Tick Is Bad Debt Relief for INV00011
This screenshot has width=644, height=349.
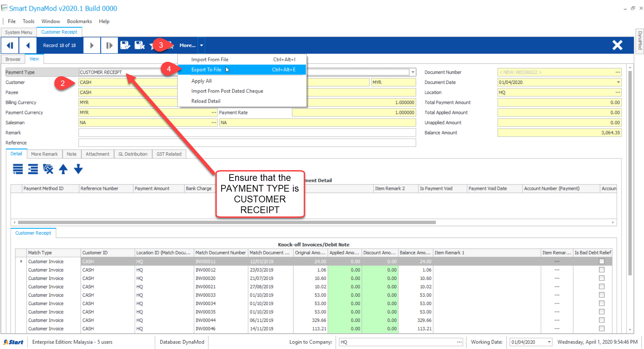tap(602, 261)
